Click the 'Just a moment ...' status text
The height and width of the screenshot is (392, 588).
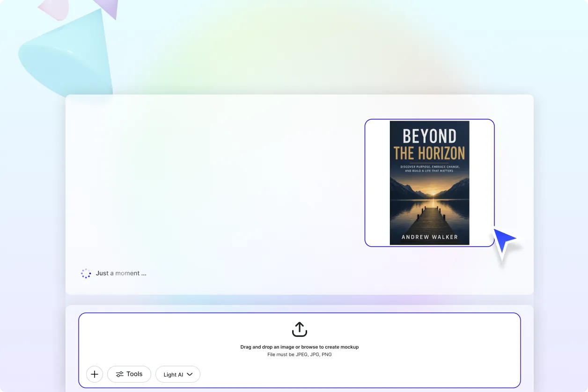tap(121, 273)
